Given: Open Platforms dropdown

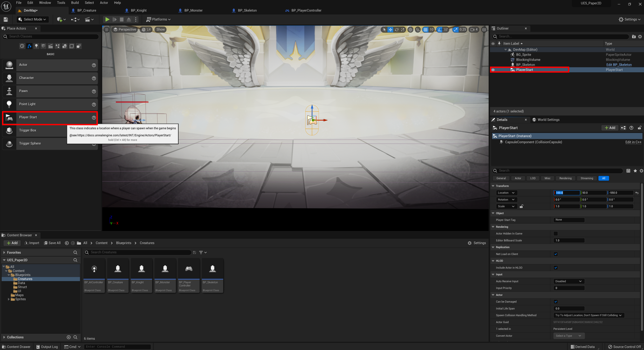Looking at the screenshot, I should 159,19.
